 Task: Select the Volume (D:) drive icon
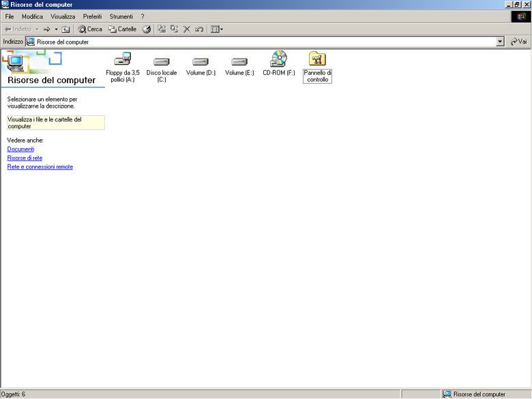tap(201, 61)
